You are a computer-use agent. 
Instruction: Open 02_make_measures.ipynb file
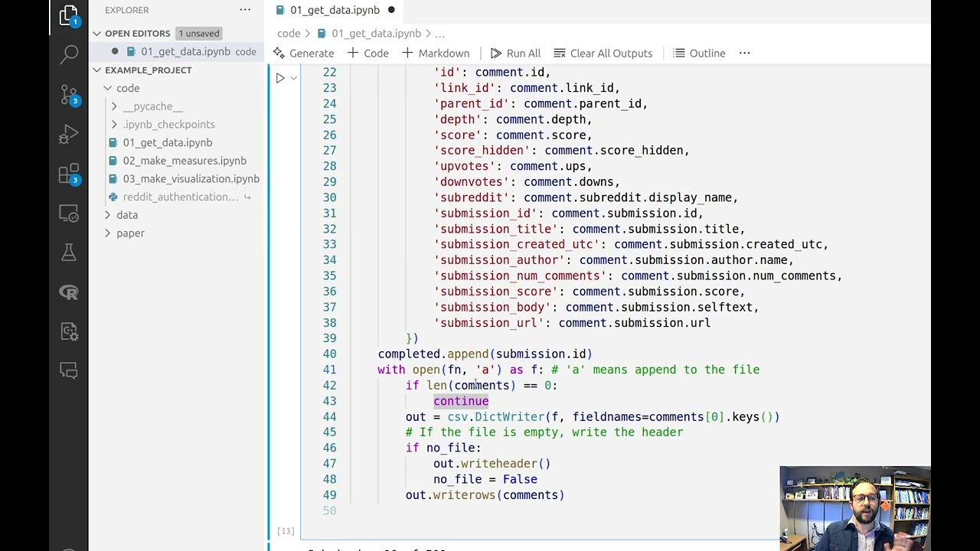point(185,161)
